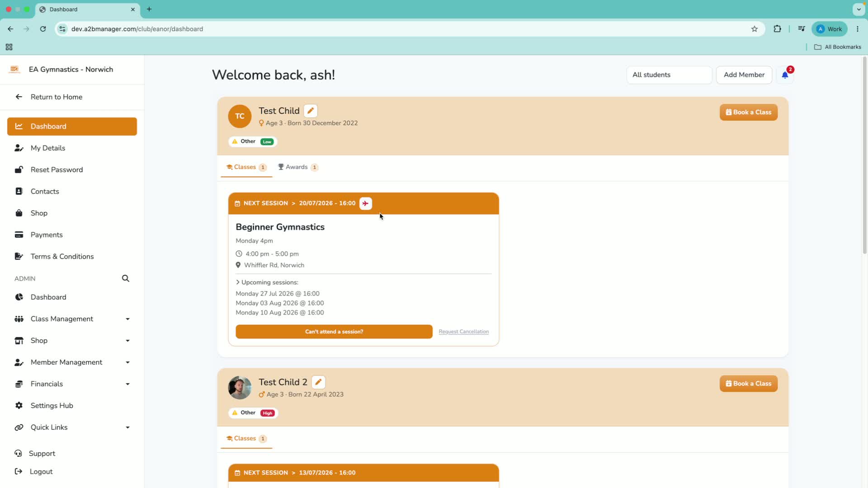Screen dimensions: 868x488
Task: Click the Beginner Gymnastics class title
Action: (280, 227)
